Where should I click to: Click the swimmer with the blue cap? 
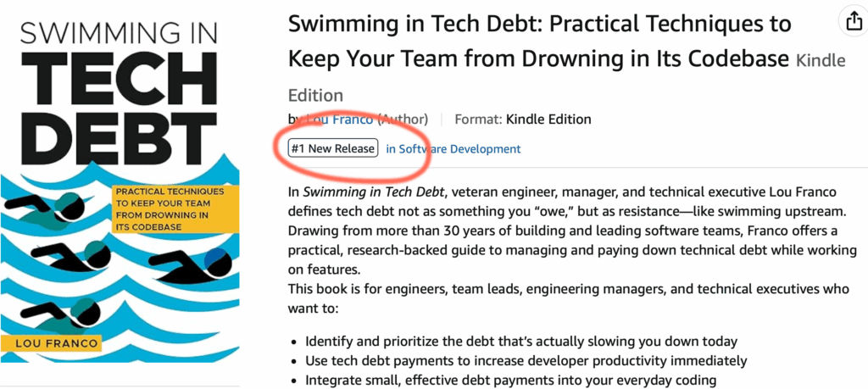[x=191, y=263]
